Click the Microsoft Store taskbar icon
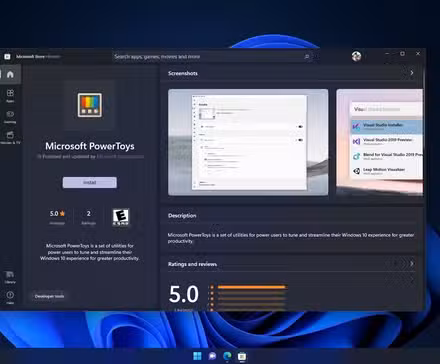This screenshot has width=440, height=364. 242,356
